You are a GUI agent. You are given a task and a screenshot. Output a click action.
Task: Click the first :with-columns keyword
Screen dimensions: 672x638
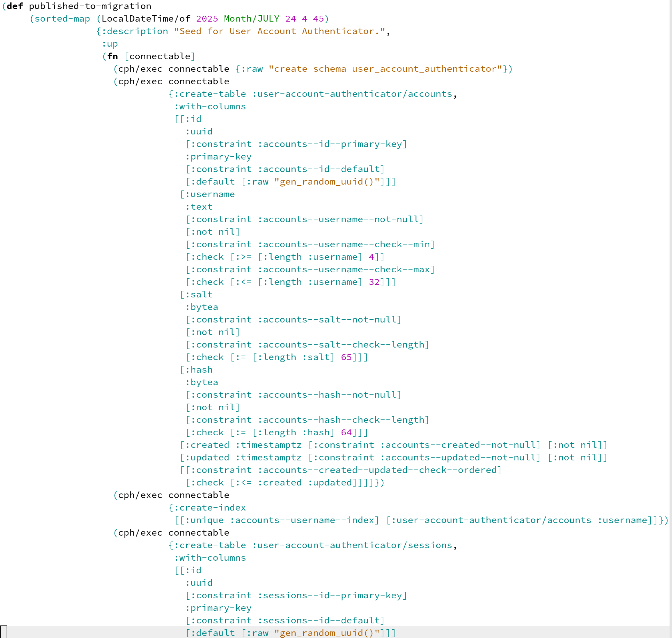pyautogui.click(x=210, y=107)
